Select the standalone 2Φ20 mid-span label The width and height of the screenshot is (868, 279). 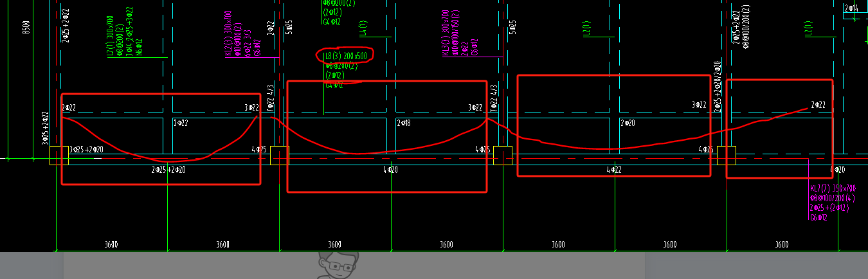click(628, 123)
